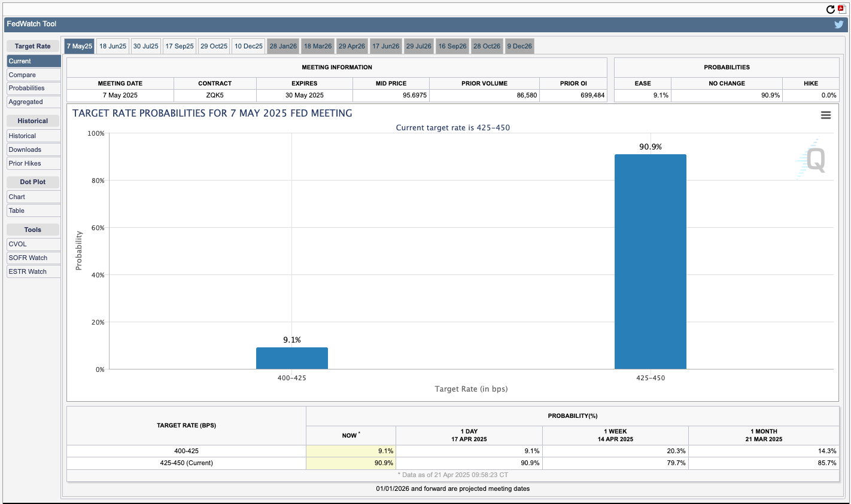Open the chart hamburger menu
Screen dimensions: 851x504
[826, 115]
